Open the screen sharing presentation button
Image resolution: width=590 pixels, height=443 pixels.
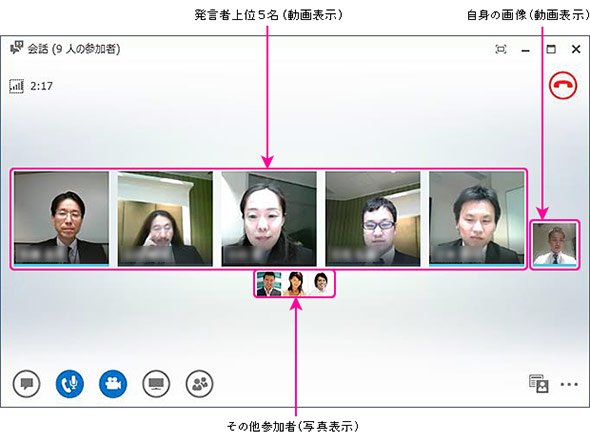pyautogui.click(x=156, y=384)
